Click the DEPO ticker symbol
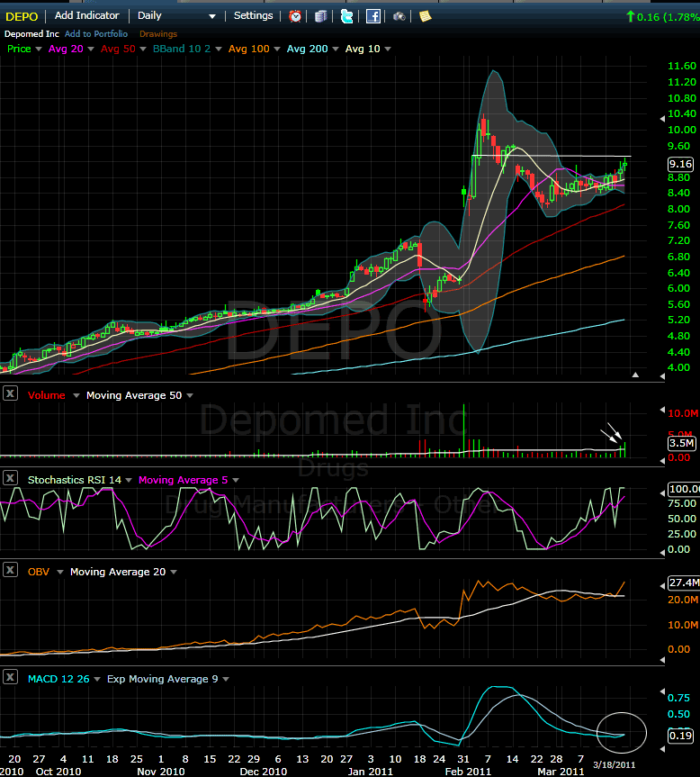Viewport: 700px width, 777px height. 22,16
